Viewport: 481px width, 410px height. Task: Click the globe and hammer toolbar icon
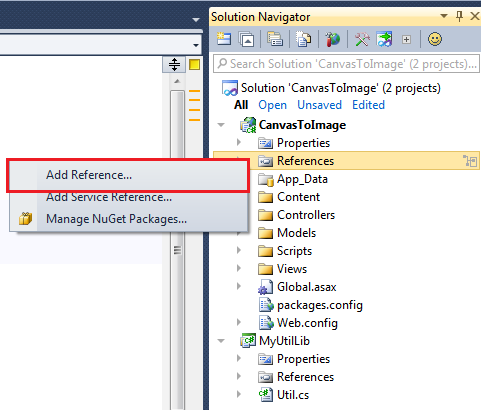point(332,39)
